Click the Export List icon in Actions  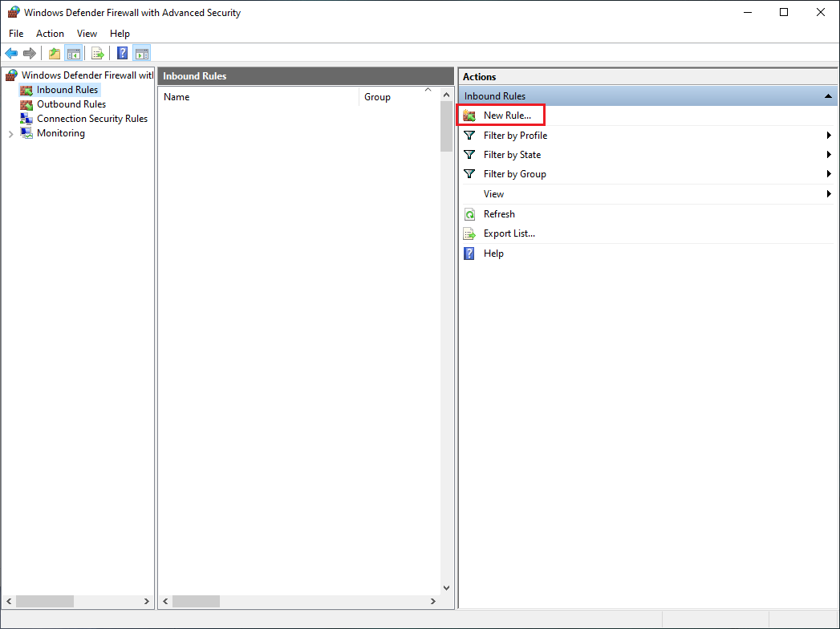pyautogui.click(x=469, y=233)
